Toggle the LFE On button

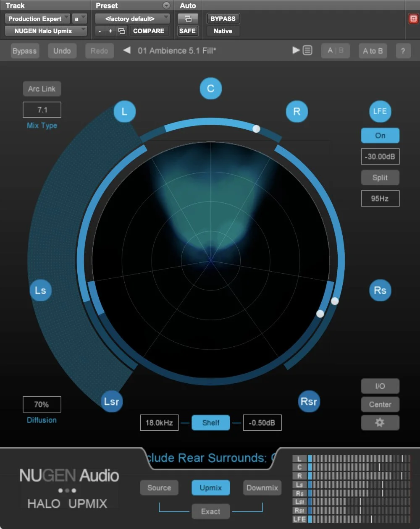[x=380, y=136]
